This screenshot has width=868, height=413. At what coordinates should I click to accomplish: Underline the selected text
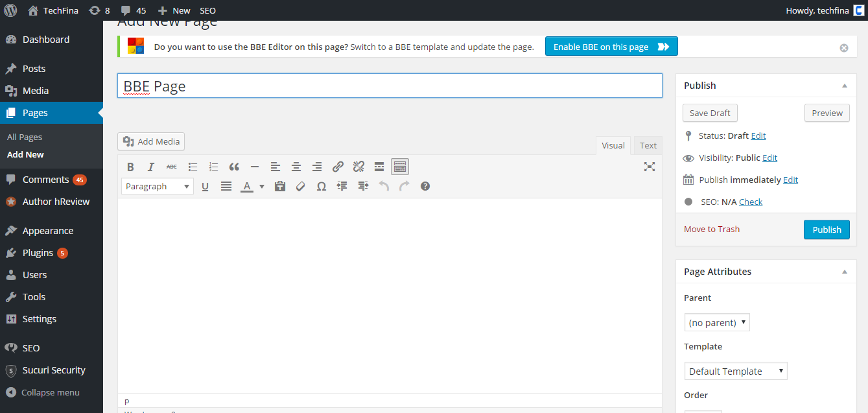point(205,186)
